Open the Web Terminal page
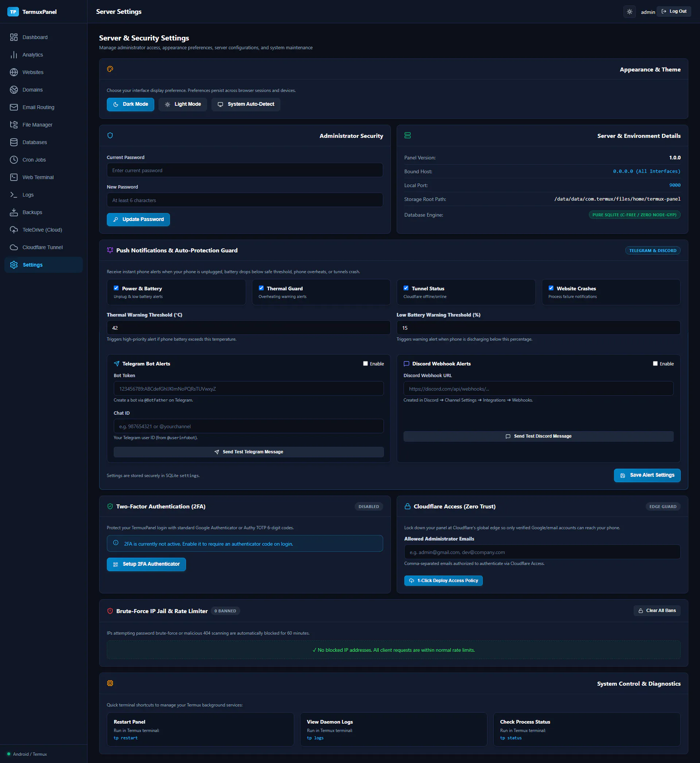700x763 pixels. (43, 177)
